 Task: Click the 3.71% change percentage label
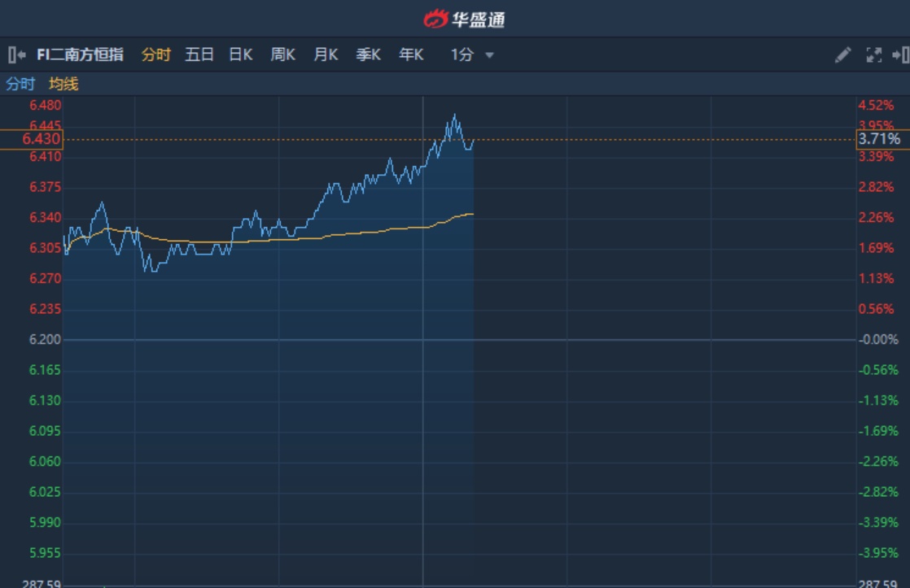pyautogui.click(x=879, y=139)
